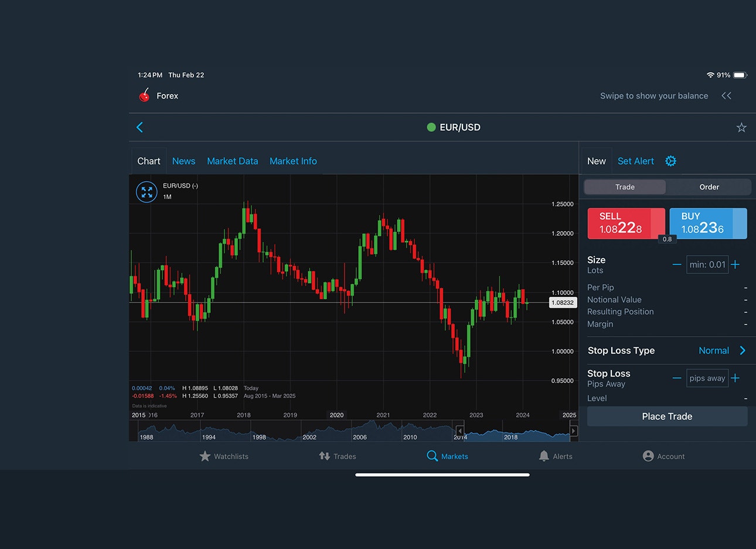Screen dimensions: 756x549
Task: Open the Market Data tab
Action: pyautogui.click(x=232, y=161)
